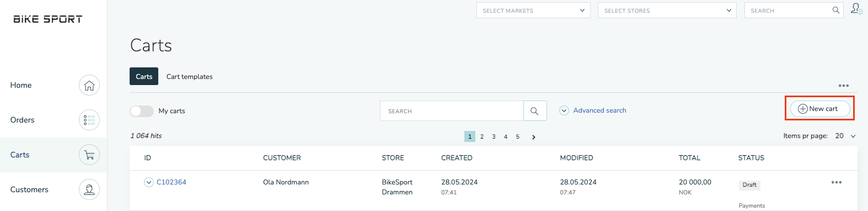Open row actions menu for cart C102364
This screenshot has width=868, height=211.
pyautogui.click(x=837, y=182)
